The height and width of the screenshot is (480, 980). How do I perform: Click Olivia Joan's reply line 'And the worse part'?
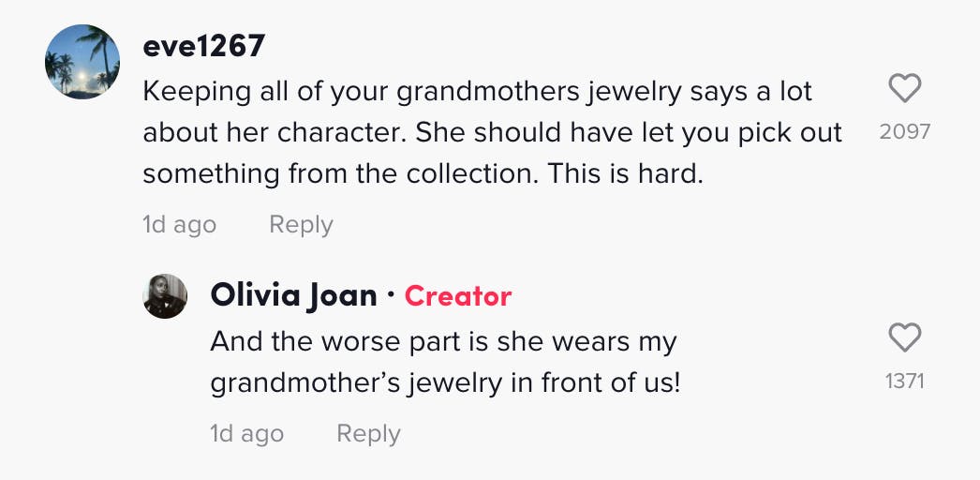(442, 342)
